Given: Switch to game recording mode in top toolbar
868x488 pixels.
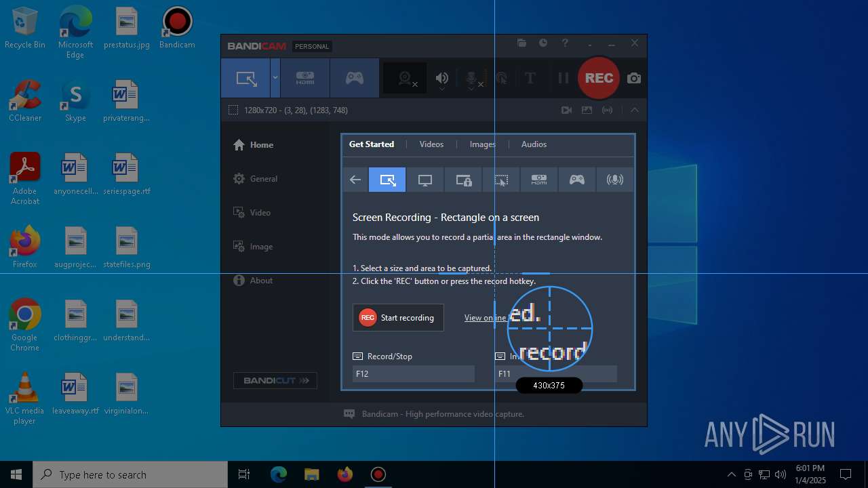Looking at the screenshot, I should (355, 78).
